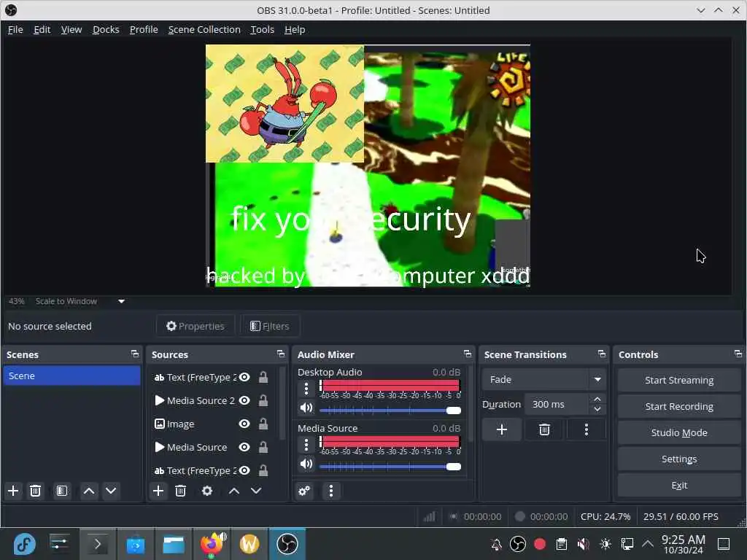Open Media Source audio three-dot menu
747x560 pixels.
point(306,446)
